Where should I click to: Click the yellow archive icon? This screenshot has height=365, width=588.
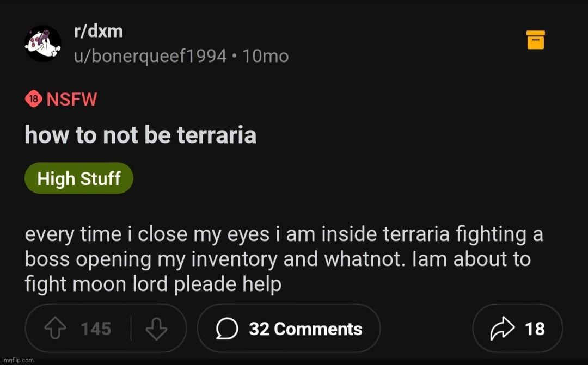536,40
